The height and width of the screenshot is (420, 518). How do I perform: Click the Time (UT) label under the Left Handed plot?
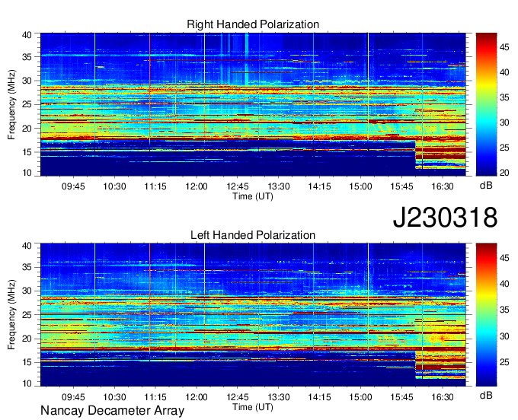tap(253, 407)
